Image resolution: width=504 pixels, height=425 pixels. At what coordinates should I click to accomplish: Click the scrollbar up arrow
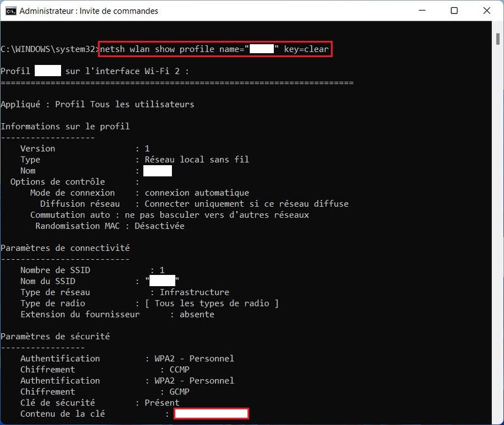498,26
